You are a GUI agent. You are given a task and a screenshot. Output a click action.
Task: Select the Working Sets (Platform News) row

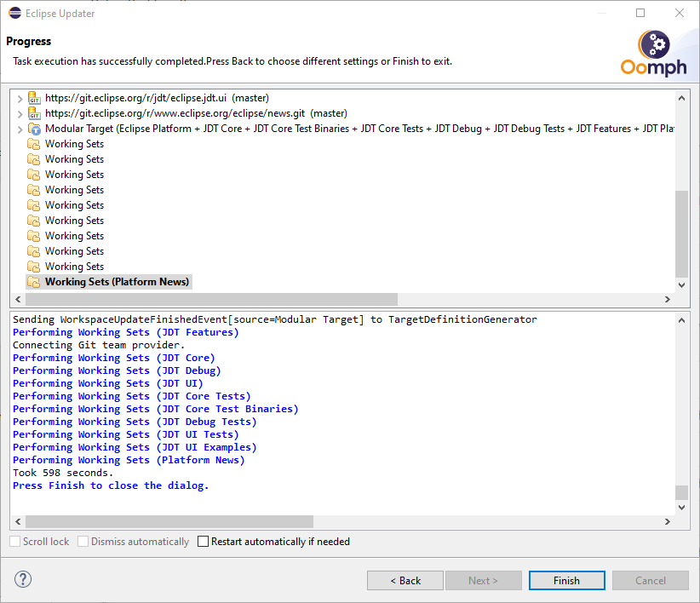tap(109, 282)
